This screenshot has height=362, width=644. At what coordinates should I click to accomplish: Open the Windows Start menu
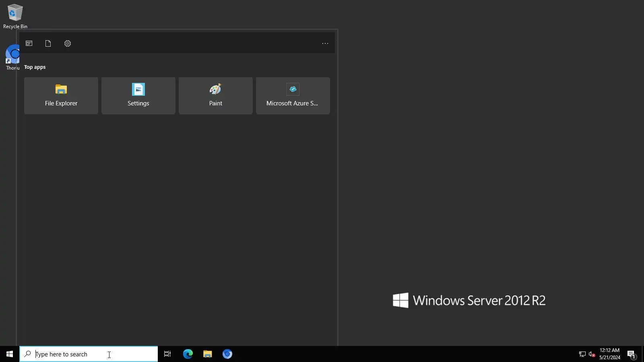pos(10,354)
